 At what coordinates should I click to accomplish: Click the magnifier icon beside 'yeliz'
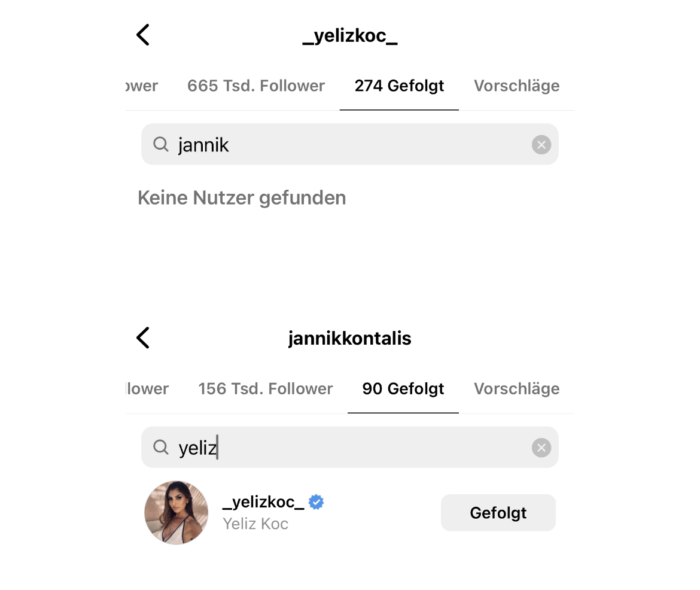point(160,447)
